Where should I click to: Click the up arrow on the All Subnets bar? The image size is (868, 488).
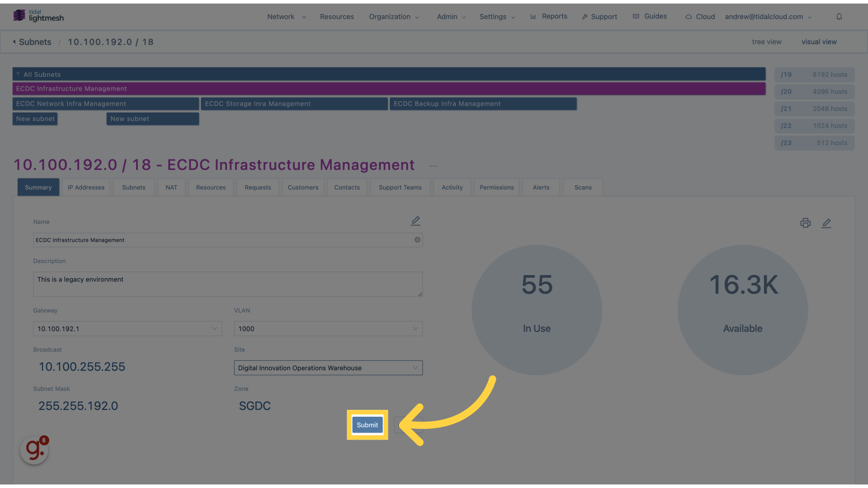pyautogui.click(x=18, y=74)
